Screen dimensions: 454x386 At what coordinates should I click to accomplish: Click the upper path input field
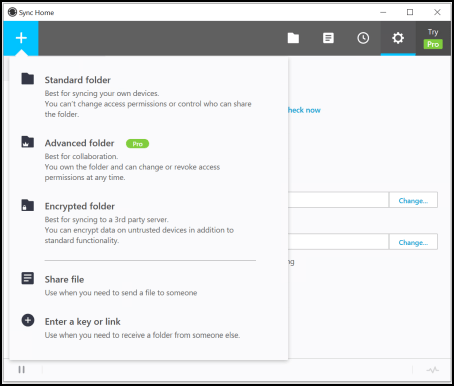click(338, 200)
